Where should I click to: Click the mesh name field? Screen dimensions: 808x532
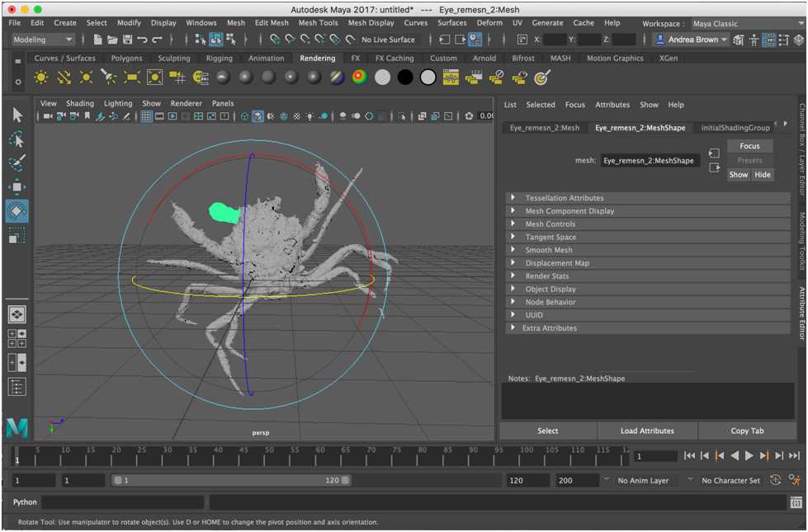click(x=650, y=161)
